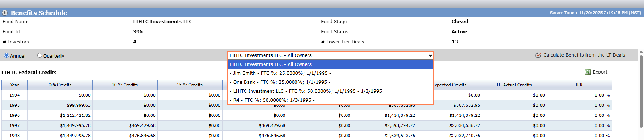
Task: Click the Excel Export icon
Action: 588,72
